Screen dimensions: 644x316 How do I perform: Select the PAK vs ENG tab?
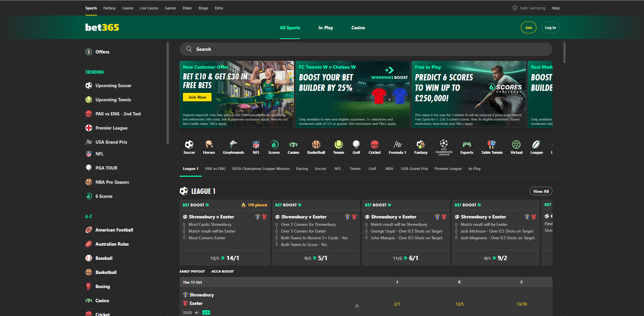click(215, 169)
